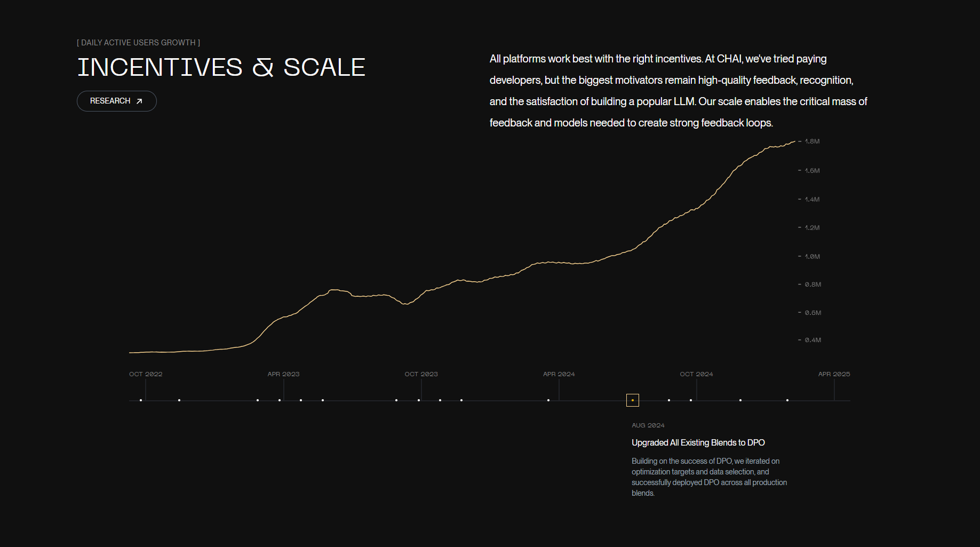Click the Apr 2025 axis label
Viewport: 980px width, 547px height.
[834, 374]
